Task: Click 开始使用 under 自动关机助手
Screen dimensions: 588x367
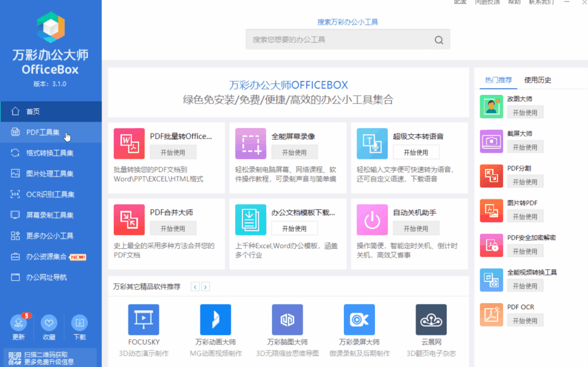Action: [416, 228]
